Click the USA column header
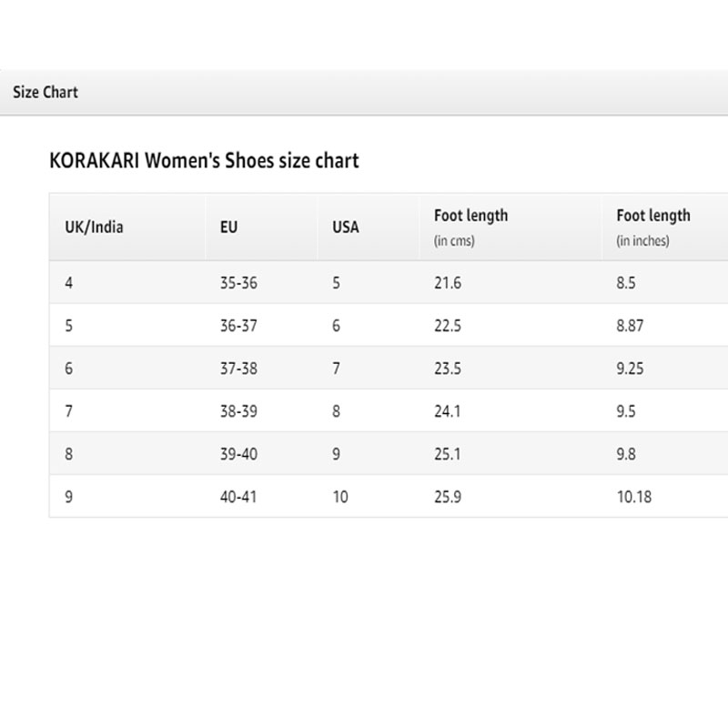The height and width of the screenshot is (728, 728). pos(346,227)
